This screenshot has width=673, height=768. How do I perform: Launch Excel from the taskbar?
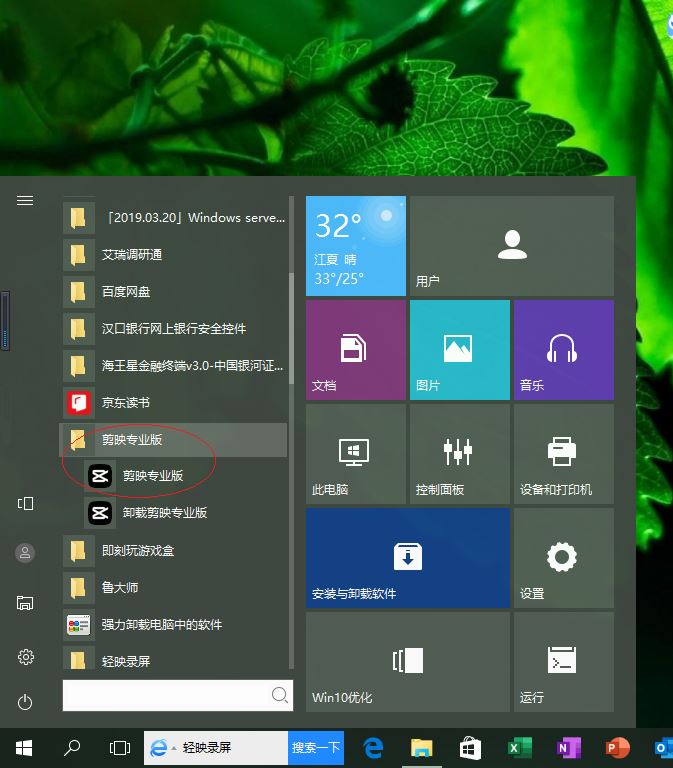519,748
